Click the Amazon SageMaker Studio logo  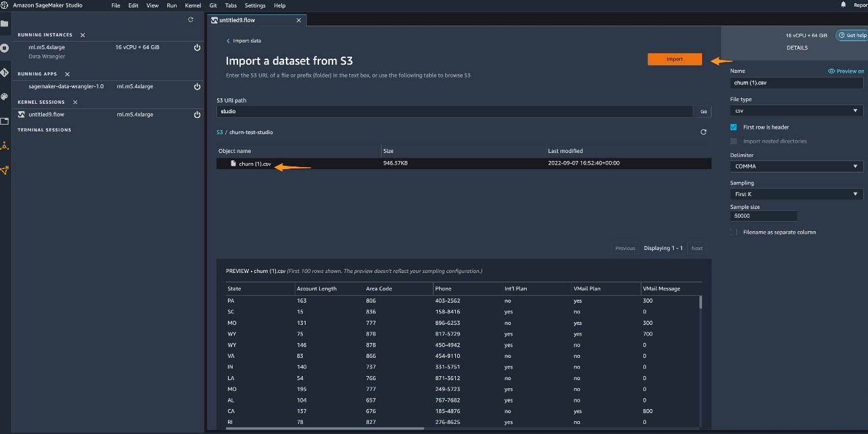click(x=5, y=5)
